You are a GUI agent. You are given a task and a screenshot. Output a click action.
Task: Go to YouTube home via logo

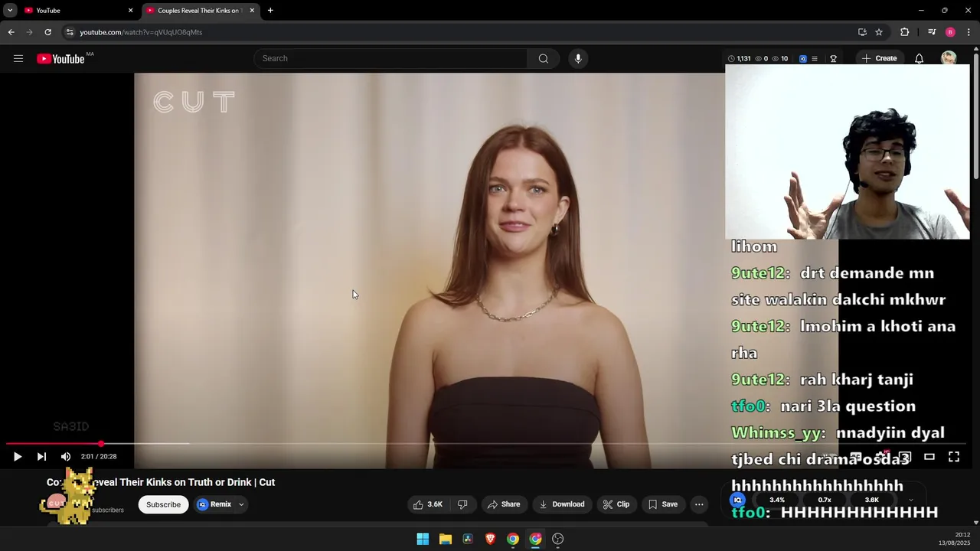[x=61, y=59]
